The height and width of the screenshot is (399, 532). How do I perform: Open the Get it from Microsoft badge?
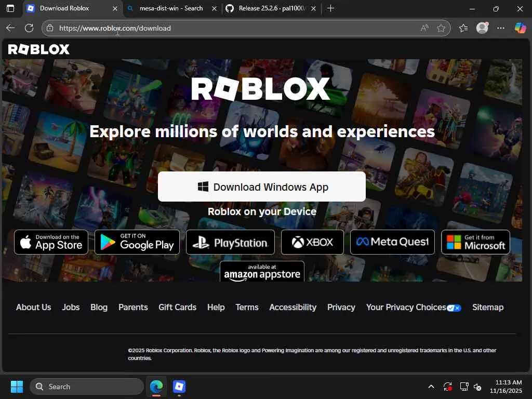[x=476, y=242]
